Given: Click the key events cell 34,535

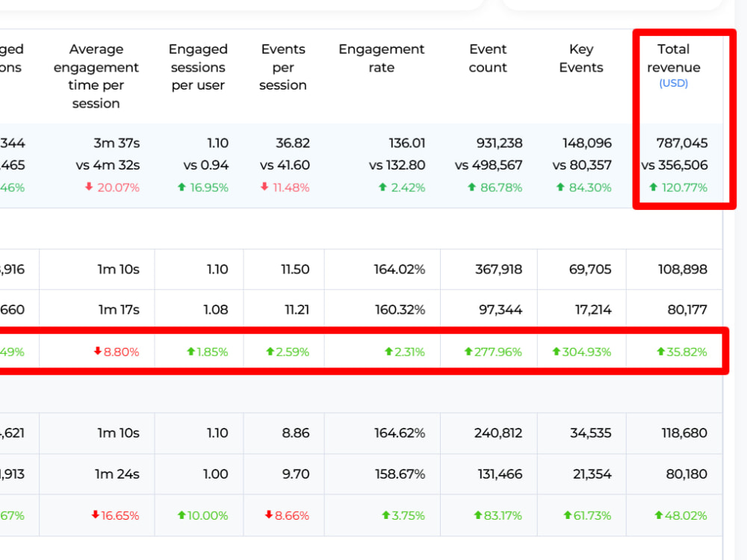Looking at the screenshot, I should click(591, 433).
